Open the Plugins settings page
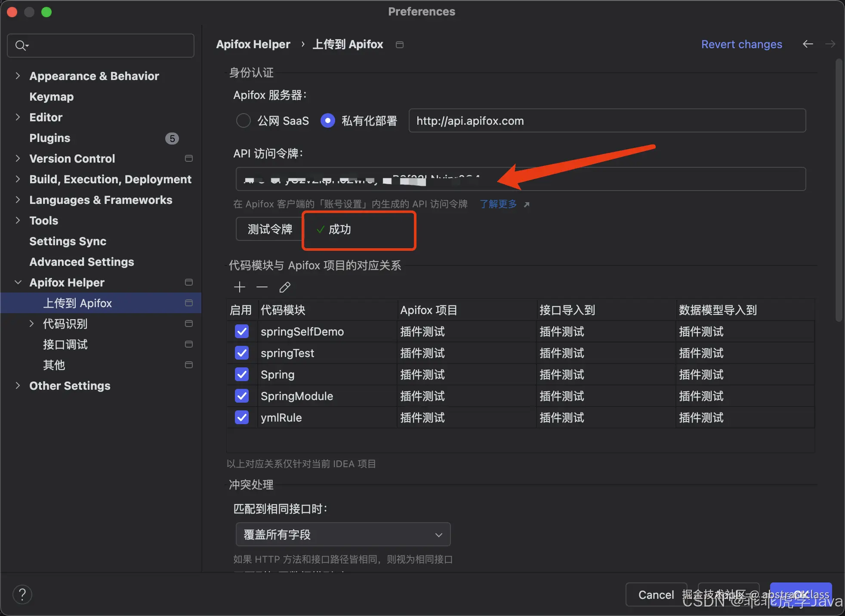This screenshot has width=845, height=616. (49, 138)
